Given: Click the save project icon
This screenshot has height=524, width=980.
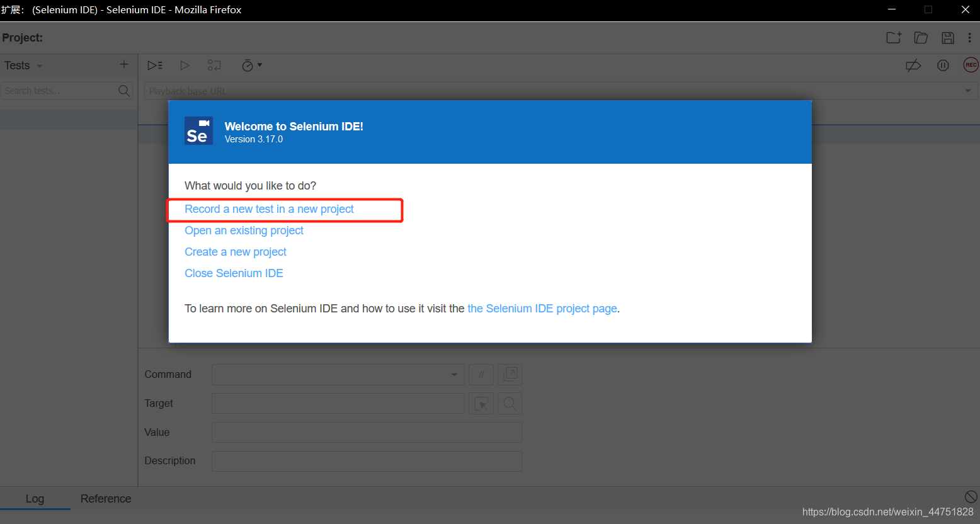Looking at the screenshot, I should click(x=947, y=38).
